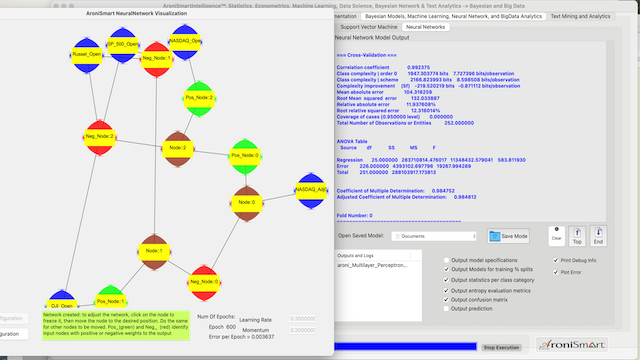Click the Russel_Open input node

(x=87, y=55)
